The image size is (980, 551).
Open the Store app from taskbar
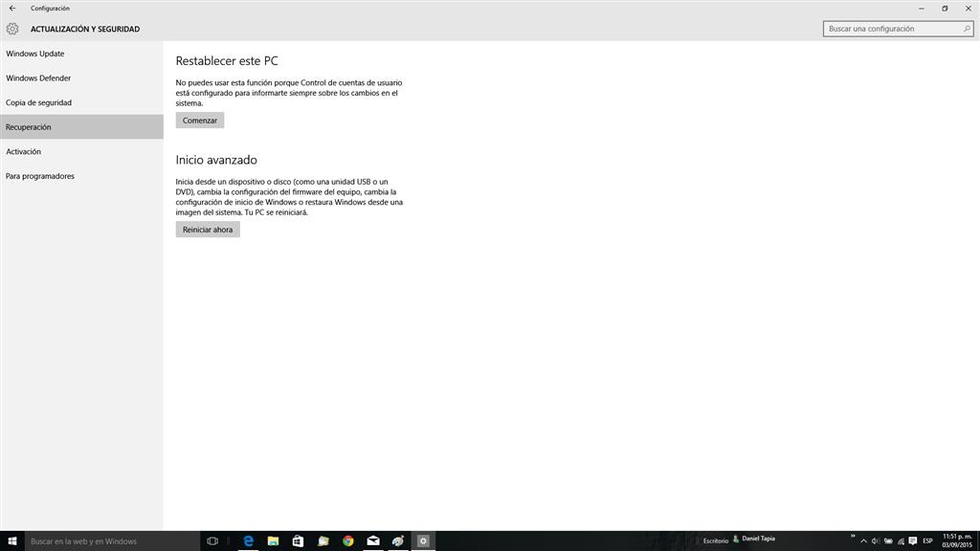click(299, 541)
